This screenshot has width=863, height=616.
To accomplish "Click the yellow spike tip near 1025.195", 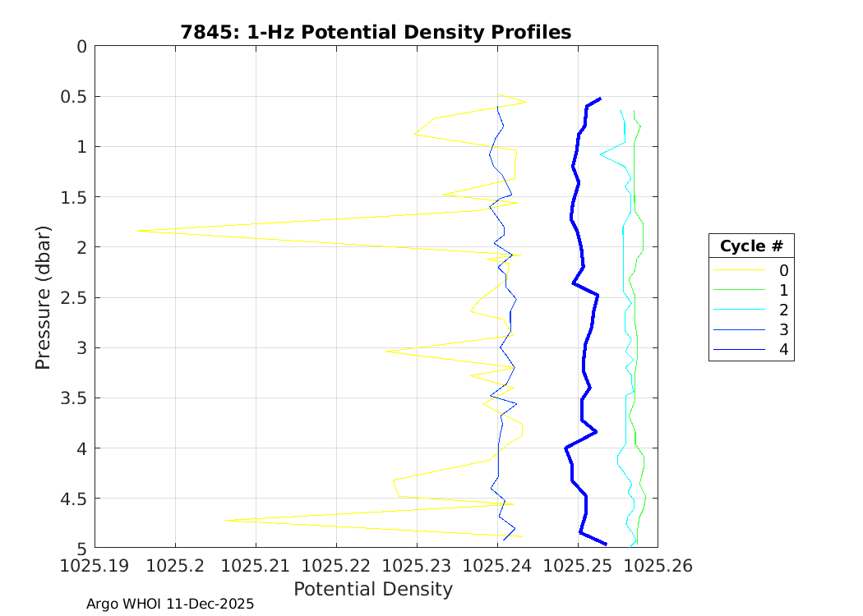I will [139, 231].
